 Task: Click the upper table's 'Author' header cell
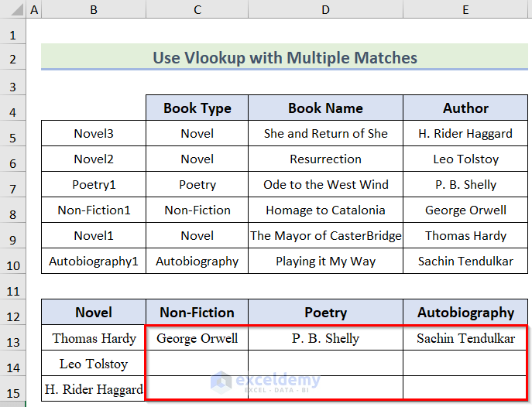tap(465, 108)
